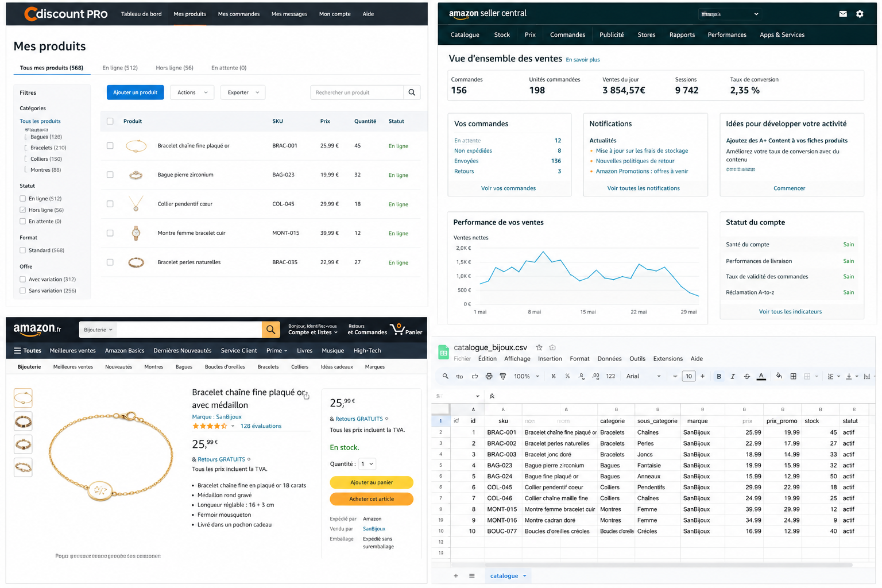Click the redo icon in the Sheets toolbar
Screen dimensions: 882x588
[x=475, y=376]
